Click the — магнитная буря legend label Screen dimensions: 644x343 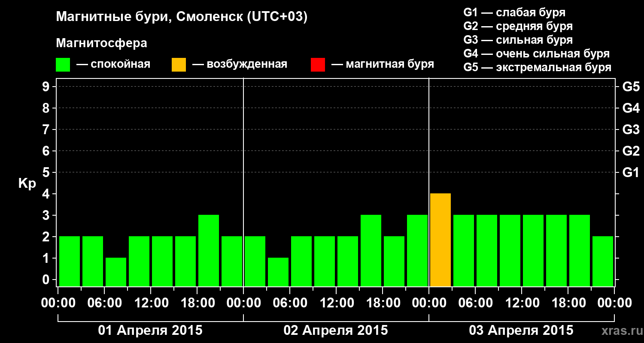click(x=383, y=65)
